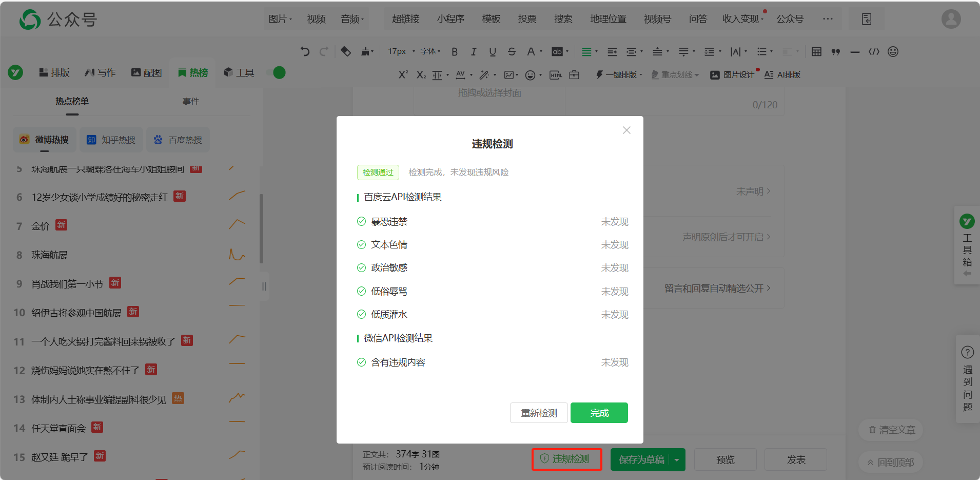
Task: Open AI排版 tool
Action: [x=782, y=75]
